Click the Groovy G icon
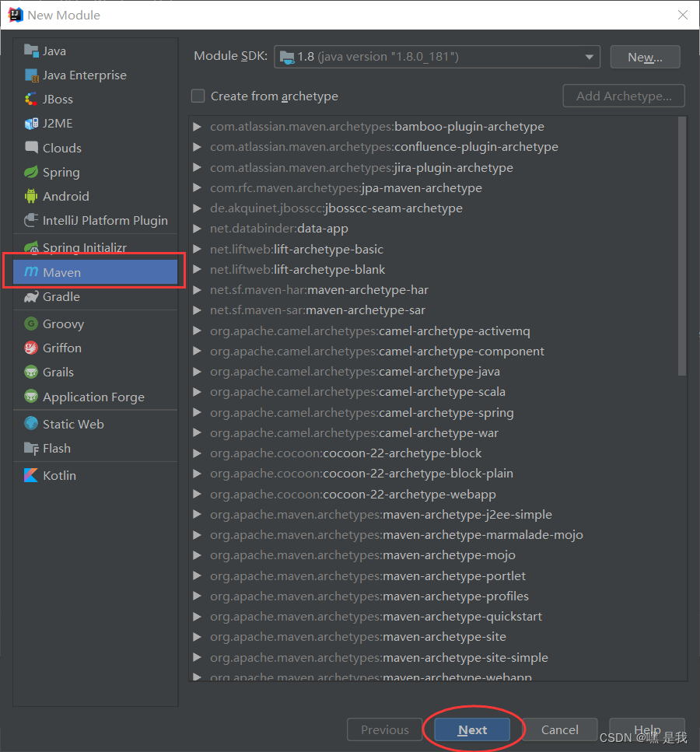700x752 pixels. [x=31, y=324]
